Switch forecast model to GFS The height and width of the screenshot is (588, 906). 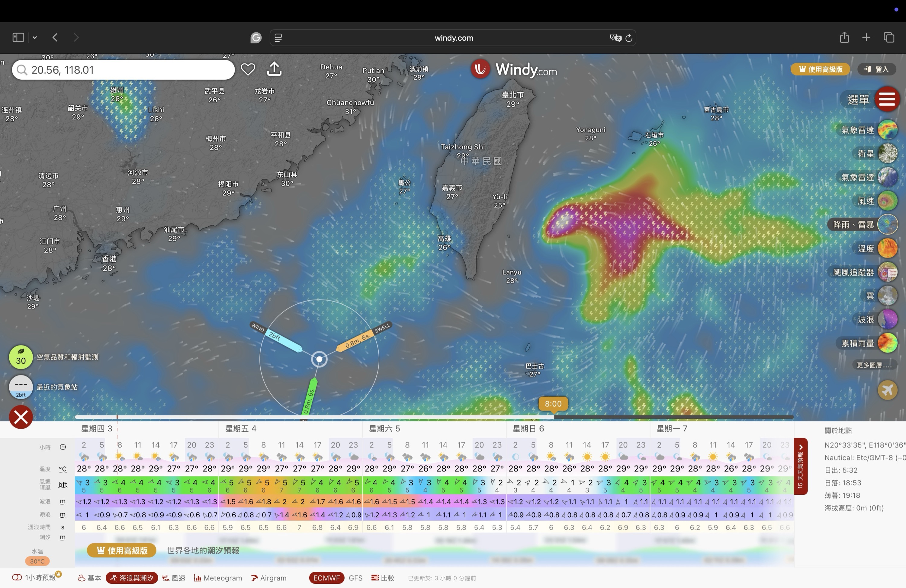point(355,578)
